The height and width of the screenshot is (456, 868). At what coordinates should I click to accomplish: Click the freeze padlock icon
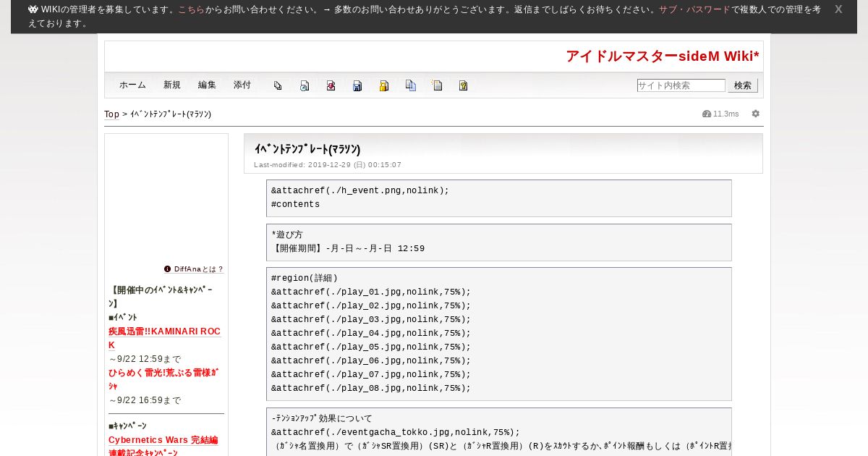384,85
